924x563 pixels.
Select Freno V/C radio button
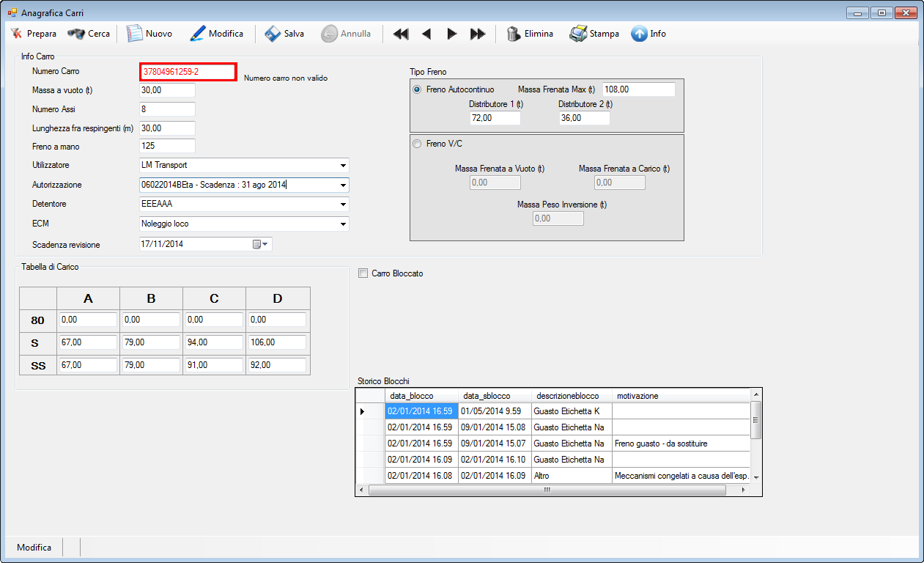coord(418,144)
